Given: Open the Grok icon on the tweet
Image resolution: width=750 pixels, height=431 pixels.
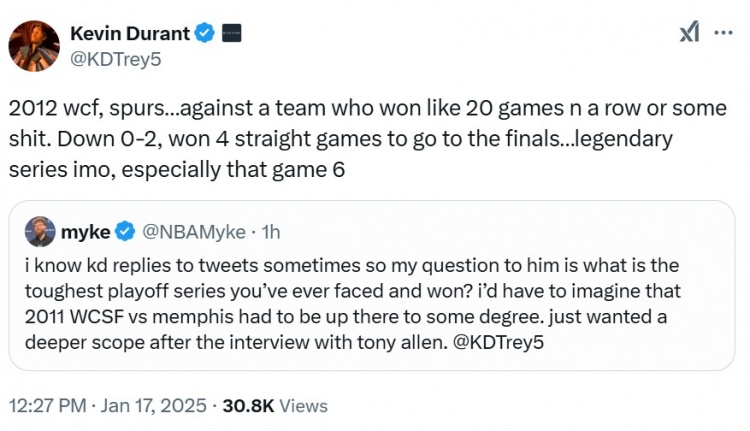Looking at the screenshot, I should pyautogui.click(x=689, y=33).
